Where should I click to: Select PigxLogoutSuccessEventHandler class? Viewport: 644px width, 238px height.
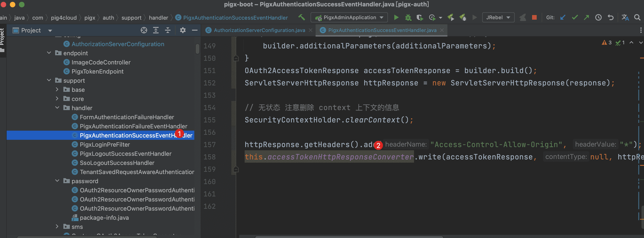coord(125,154)
